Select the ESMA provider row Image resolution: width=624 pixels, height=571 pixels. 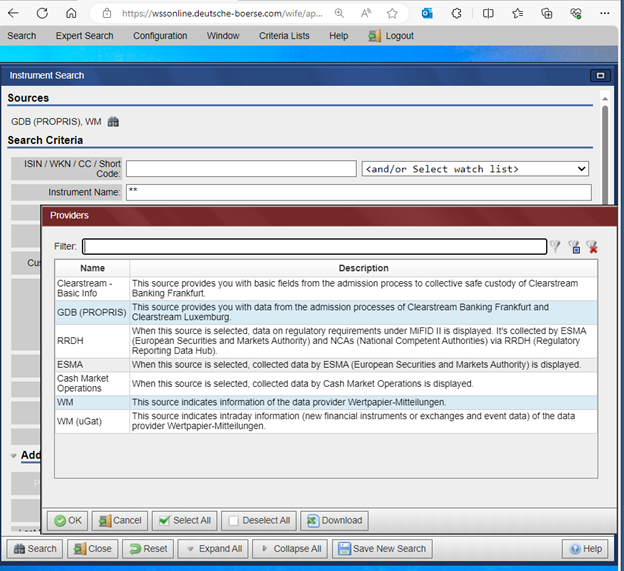point(326,364)
